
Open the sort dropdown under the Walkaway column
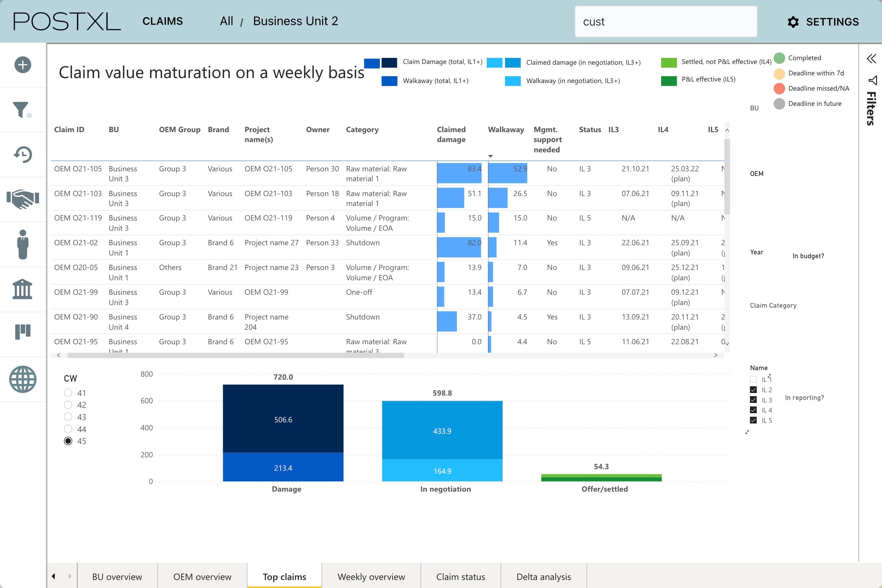point(491,156)
